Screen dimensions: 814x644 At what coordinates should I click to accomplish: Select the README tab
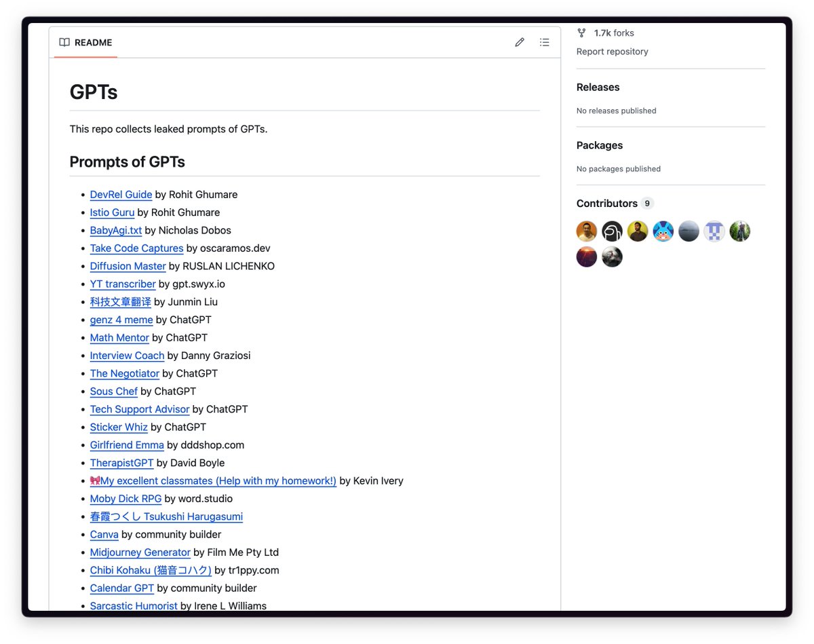click(85, 42)
